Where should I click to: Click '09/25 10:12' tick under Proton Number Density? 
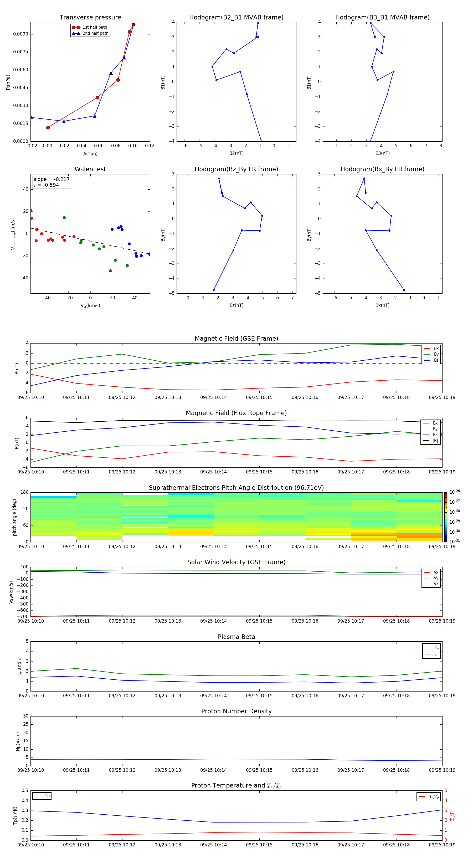(122, 770)
